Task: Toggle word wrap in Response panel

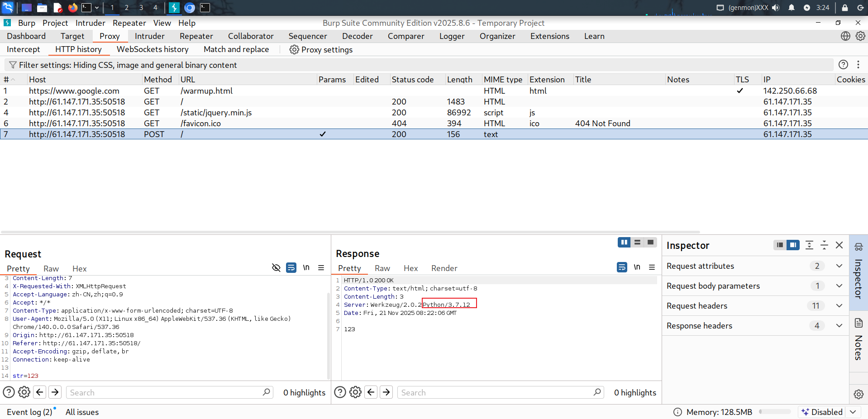Action: pyautogui.click(x=622, y=267)
